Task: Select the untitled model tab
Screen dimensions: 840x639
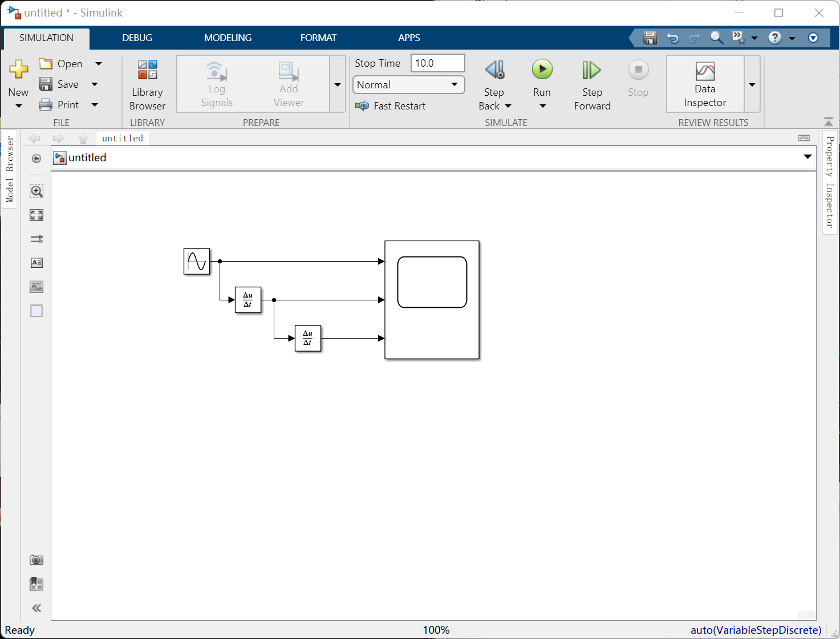Action: pos(123,138)
